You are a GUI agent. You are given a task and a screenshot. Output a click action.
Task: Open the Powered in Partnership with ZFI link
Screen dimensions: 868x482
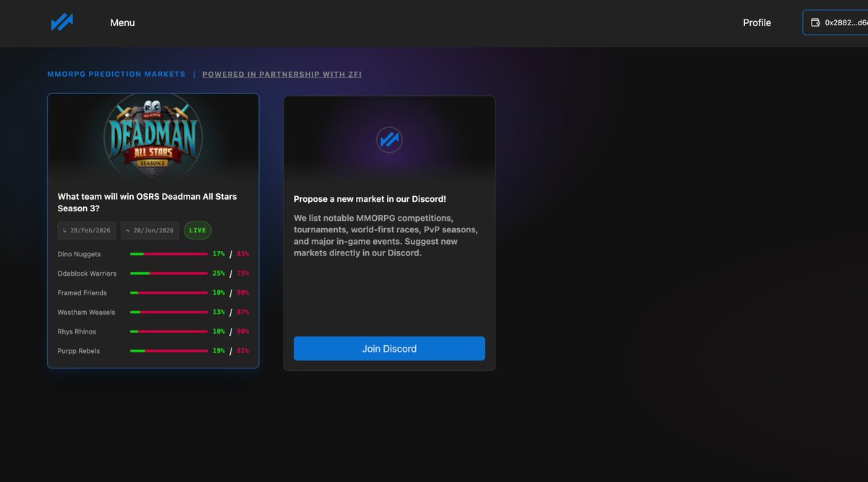[282, 75]
